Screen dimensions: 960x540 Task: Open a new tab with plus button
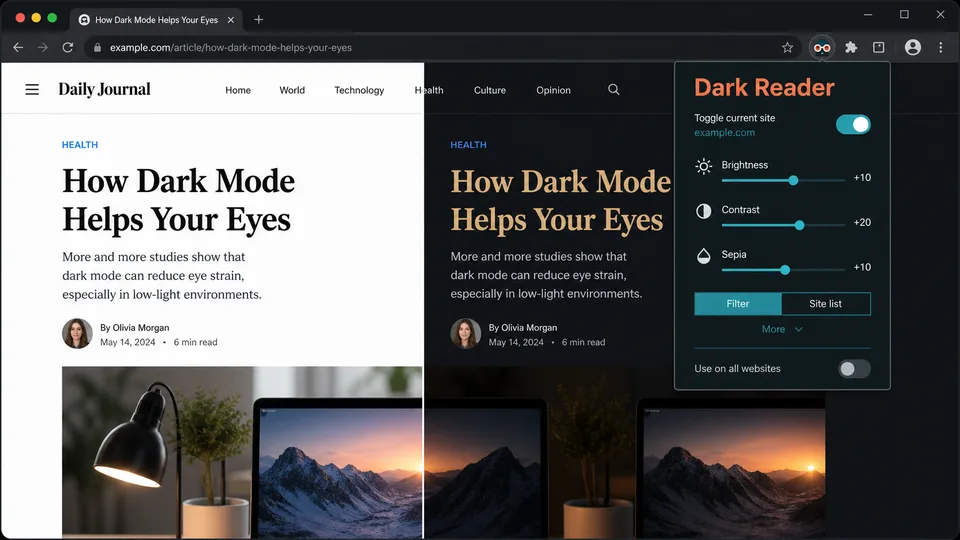[258, 20]
